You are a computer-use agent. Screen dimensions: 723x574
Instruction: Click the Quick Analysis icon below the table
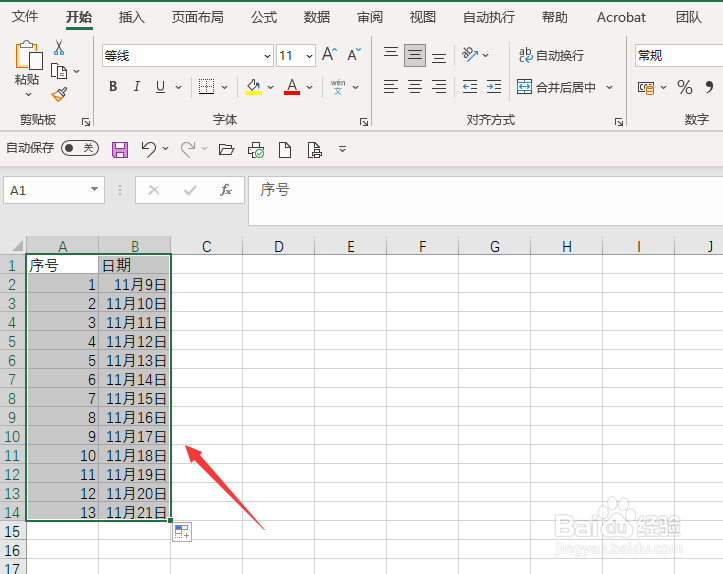click(182, 532)
